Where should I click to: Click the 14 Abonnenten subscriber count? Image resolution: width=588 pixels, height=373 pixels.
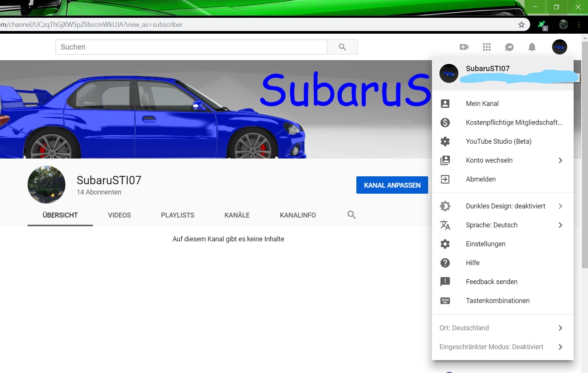99,192
